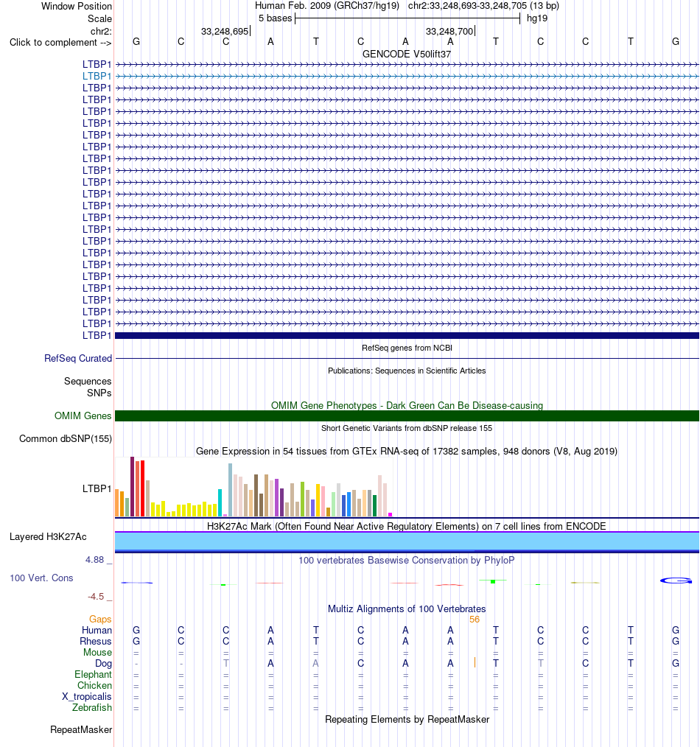This screenshot has height=747, width=700.
Task: Open 'Repeating Elements by RepeatMasker' track title
Action: pyautogui.click(x=407, y=719)
